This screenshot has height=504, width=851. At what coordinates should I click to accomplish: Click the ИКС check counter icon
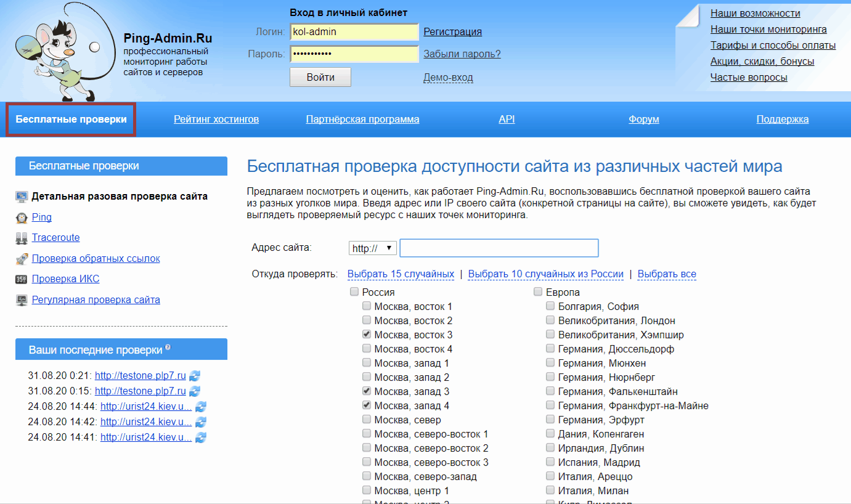(x=22, y=279)
